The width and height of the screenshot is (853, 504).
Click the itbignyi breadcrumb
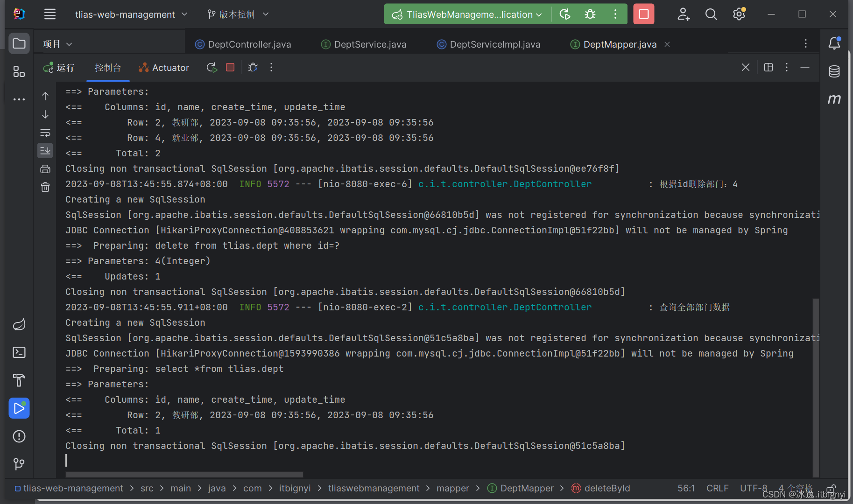(x=295, y=488)
